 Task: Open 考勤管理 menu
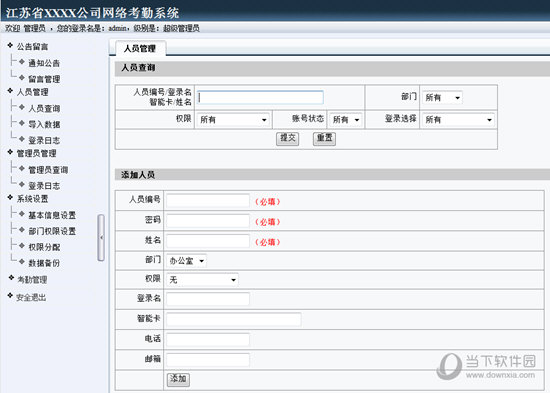point(32,280)
